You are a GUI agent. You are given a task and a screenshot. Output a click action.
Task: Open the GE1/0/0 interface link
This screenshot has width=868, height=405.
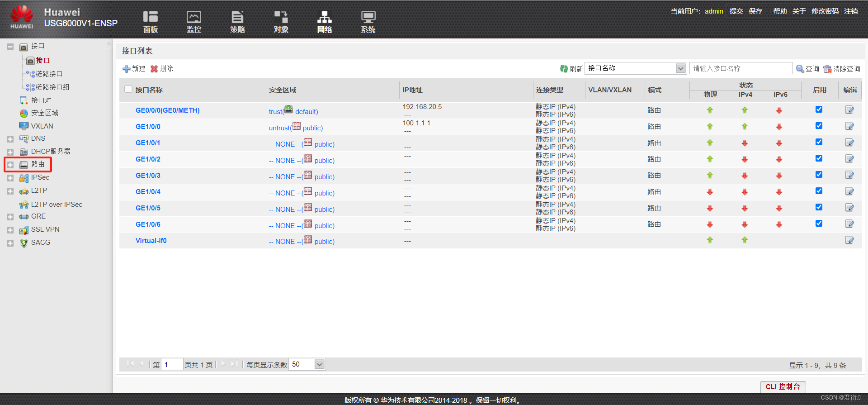tap(148, 127)
